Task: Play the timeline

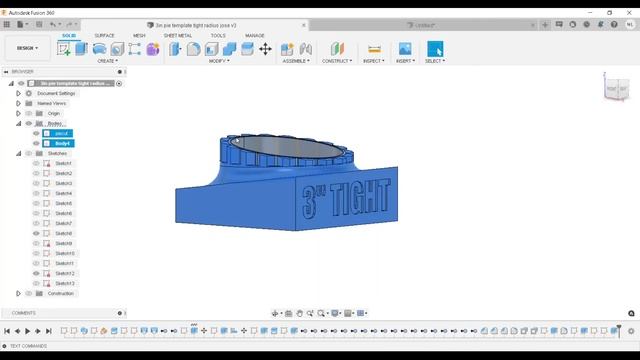Action: coord(27,331)
